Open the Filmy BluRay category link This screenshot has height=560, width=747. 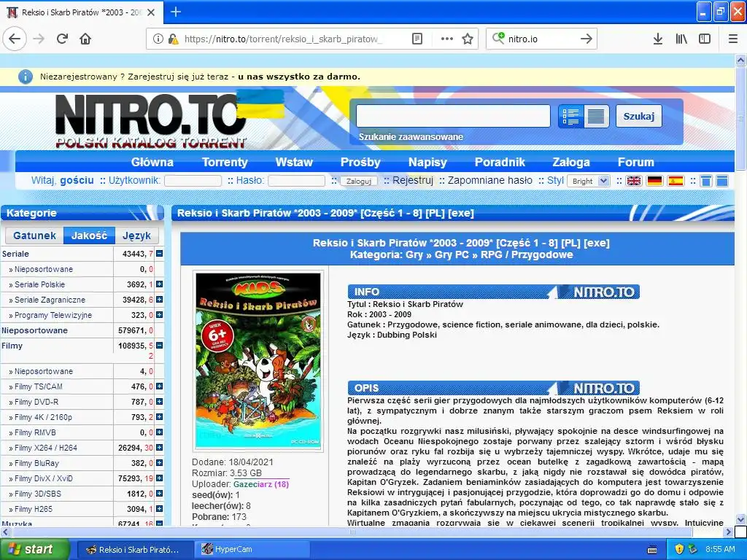(36, 463)
